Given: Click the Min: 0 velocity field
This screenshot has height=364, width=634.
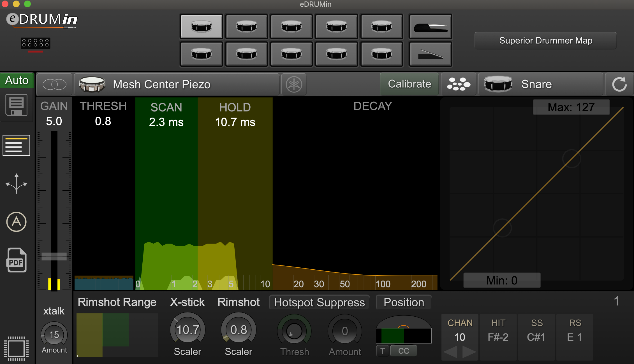Looking at the screenshot, I should tap(502, 280).
